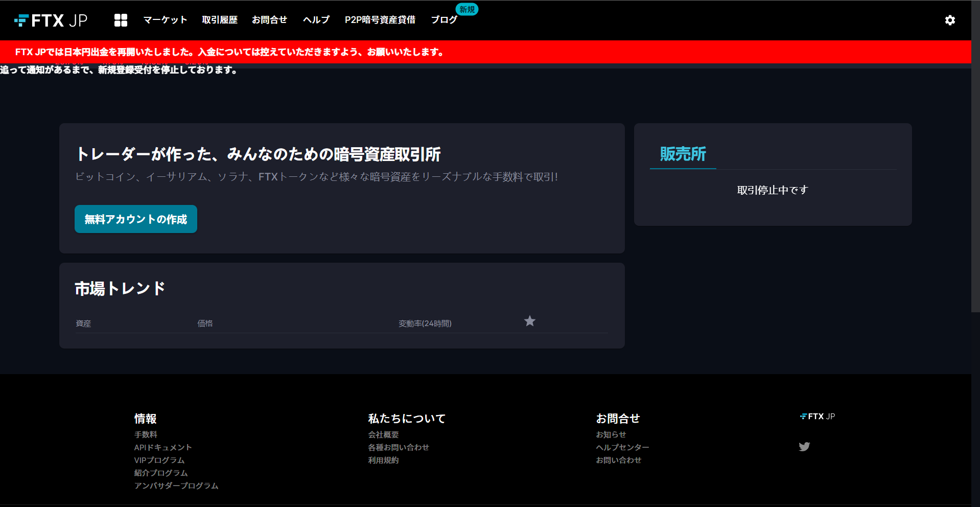Sort by 資産 column header
The image size is (980, 507).
point(83,324)
